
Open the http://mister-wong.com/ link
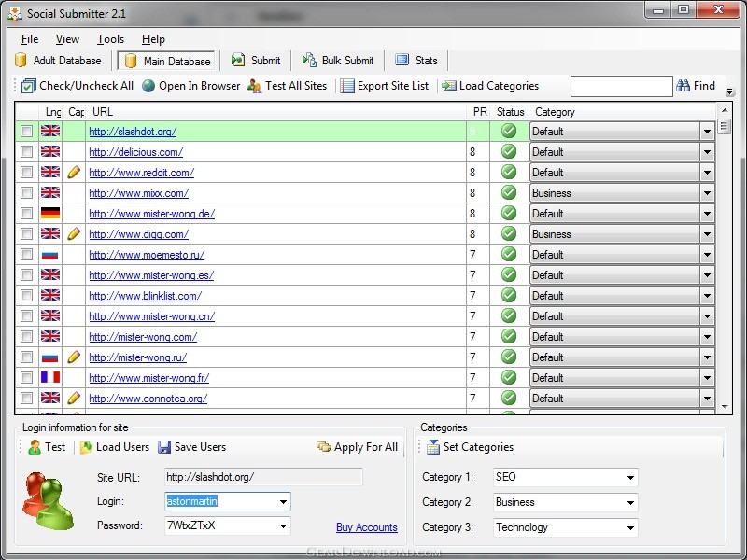(x=143, y=337)
